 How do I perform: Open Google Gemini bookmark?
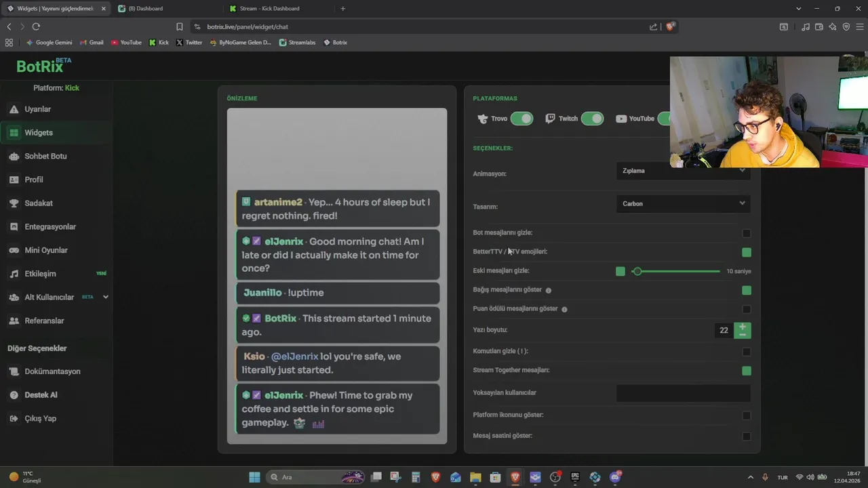click(x=49, y=42)
